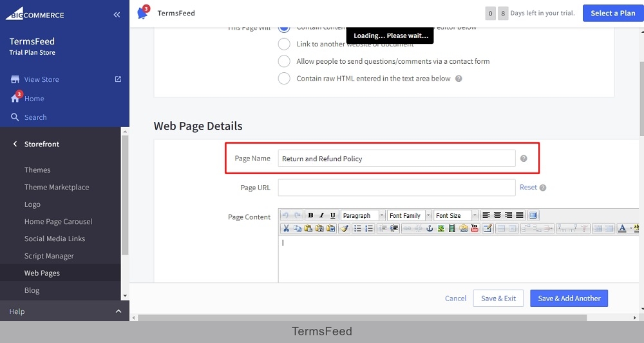This screenshot has width=644, height=343.
Task: Click the Cancel link
Action: pyautogui.click(x=455, y=298)
